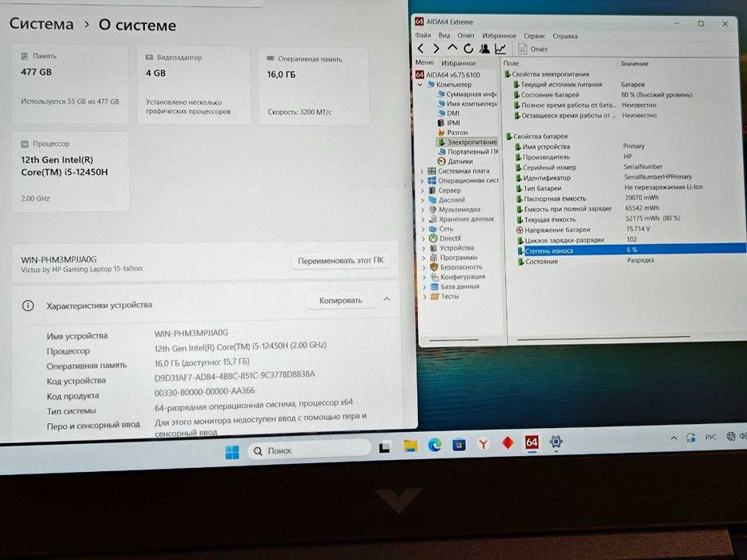Click the AIDA64 Up arrow icon
The width and height of the screenshot is (747, 560).
[452, 48]
